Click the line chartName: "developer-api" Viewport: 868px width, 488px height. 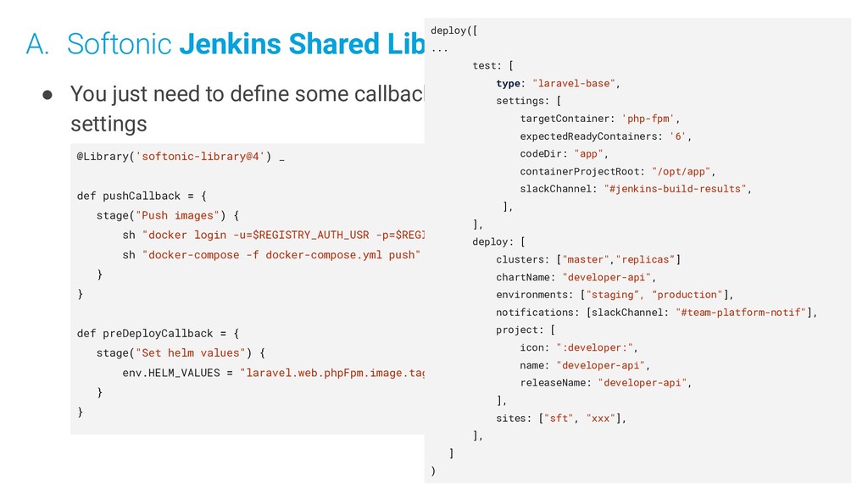(x=576, y=277)
